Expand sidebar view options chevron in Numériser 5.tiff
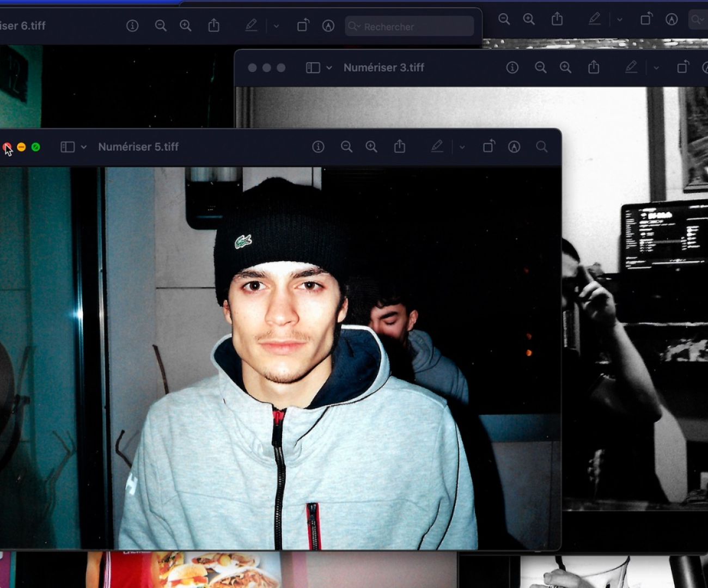The image size is (708, 588). 84,147
